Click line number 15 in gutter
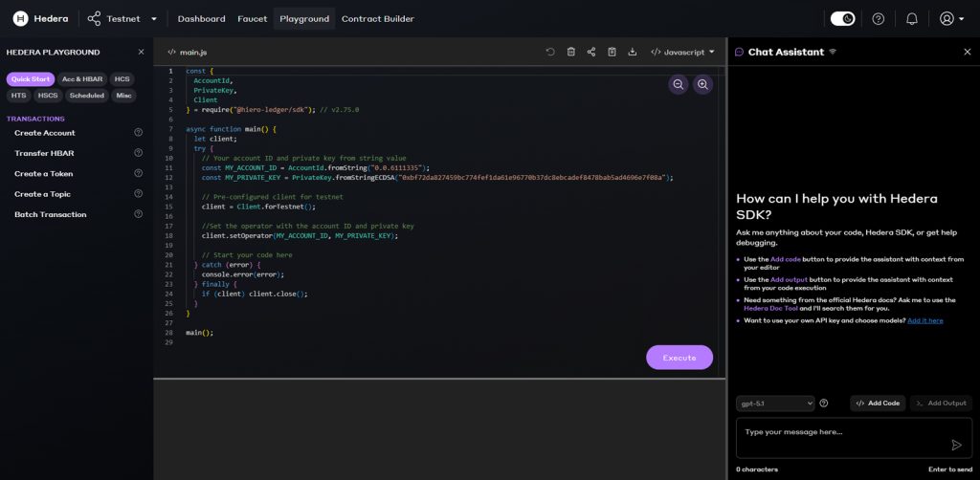980x480 pixels. 169,207
